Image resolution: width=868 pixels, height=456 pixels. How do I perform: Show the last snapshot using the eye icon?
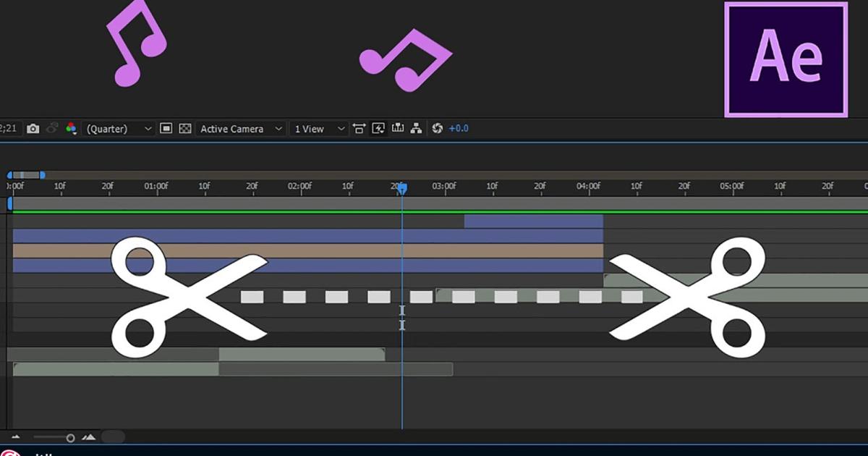point(51,128)
